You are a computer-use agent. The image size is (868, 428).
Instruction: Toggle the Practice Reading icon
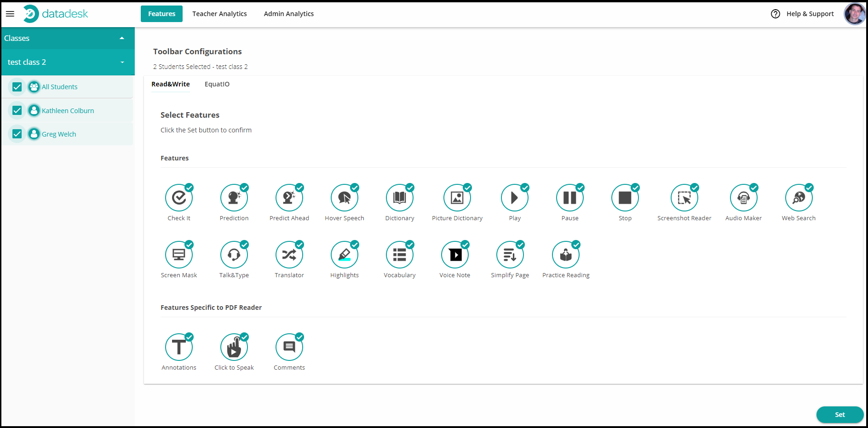coord(566,255)
